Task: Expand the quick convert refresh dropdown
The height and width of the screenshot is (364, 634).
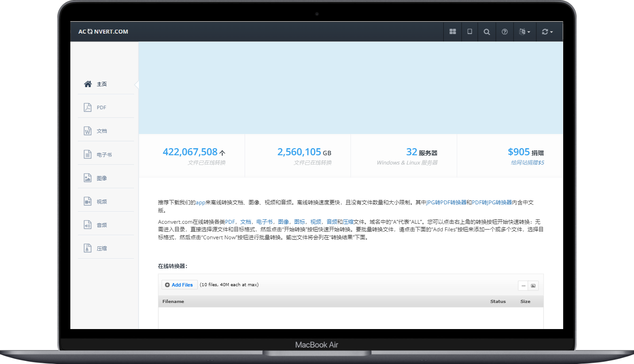Action: tap(547, 32)
